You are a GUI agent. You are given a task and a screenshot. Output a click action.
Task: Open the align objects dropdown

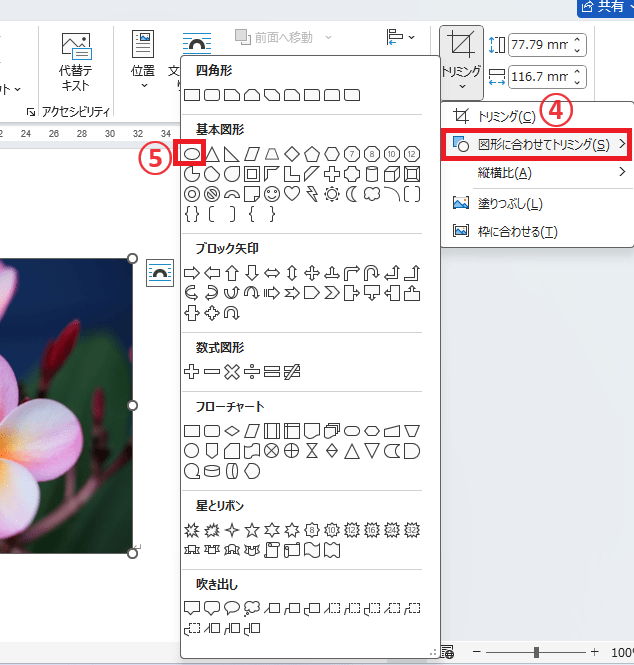pos(400,37)
